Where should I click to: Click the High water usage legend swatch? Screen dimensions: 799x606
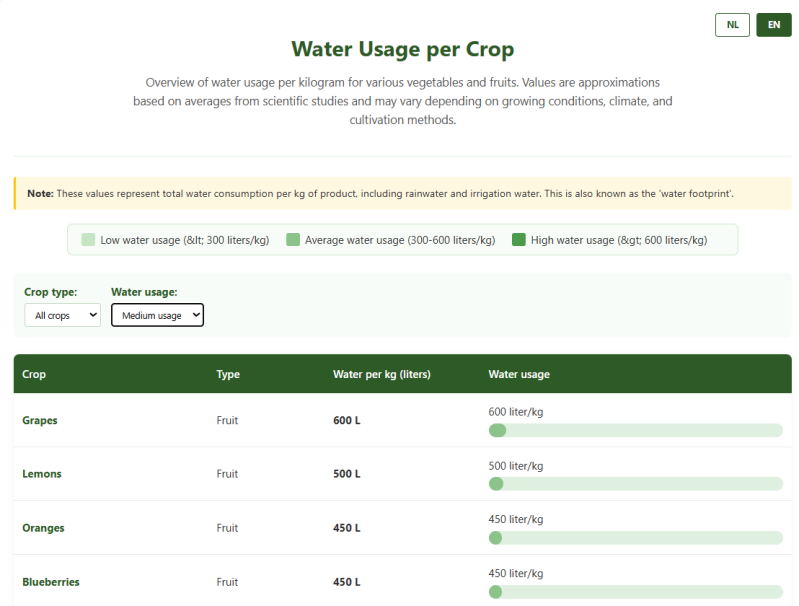519,240
